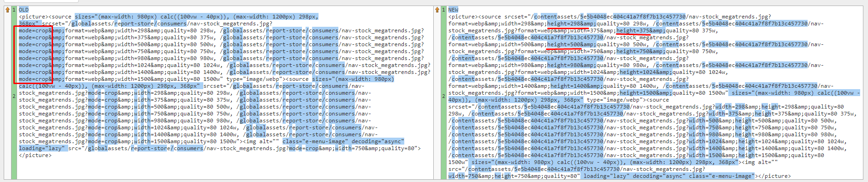Viewport: 868px width, 182px height.
Task: Click type="image/webp" in the OLD pane
Action: pos(253,79)
